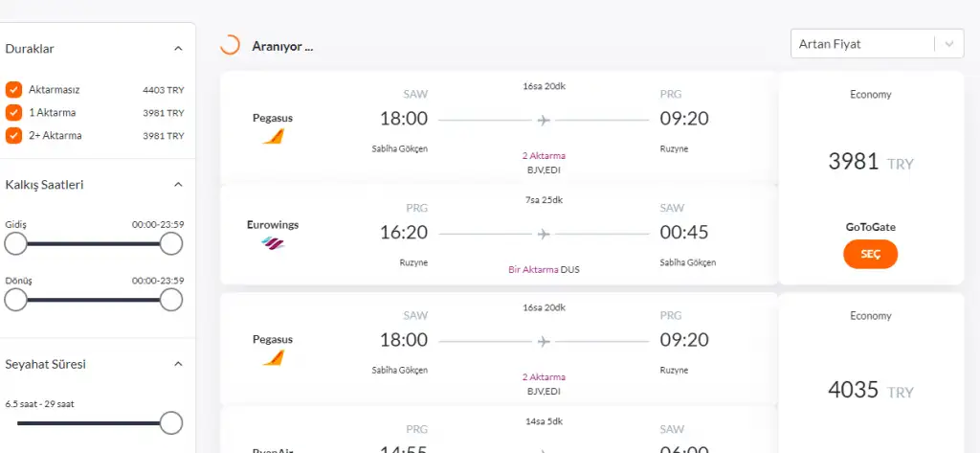Click the orange loading spinner next to Aranıyor
The image size is (980, 453).
pyautogui.click(x=230, y=45)
